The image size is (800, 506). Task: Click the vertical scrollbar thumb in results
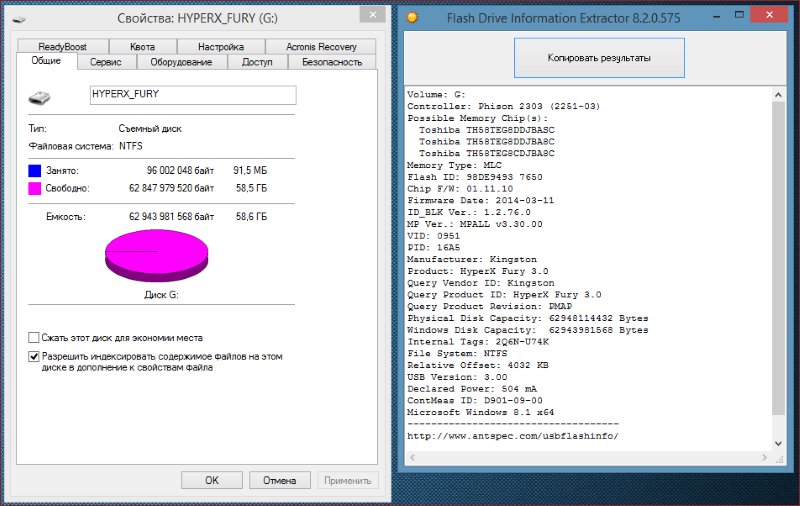(x=778, y=259)
